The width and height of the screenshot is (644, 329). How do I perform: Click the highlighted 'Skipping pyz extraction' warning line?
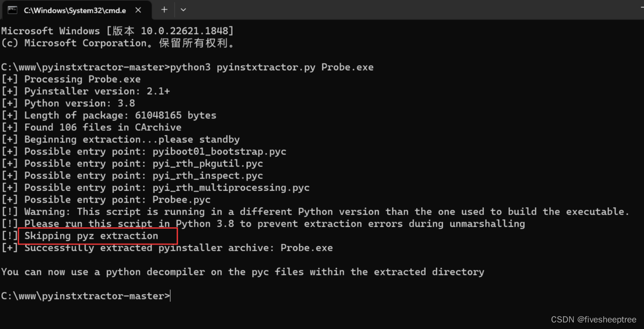92,236
